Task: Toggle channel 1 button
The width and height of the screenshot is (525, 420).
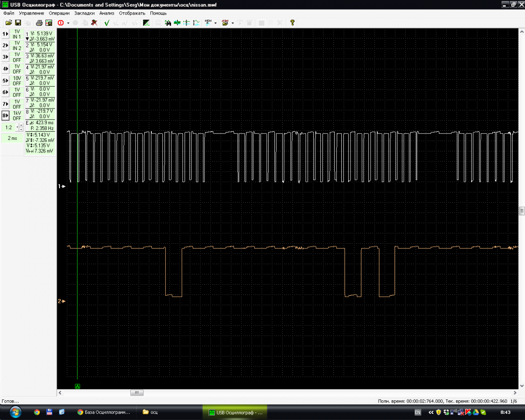Action: [5, 34]
